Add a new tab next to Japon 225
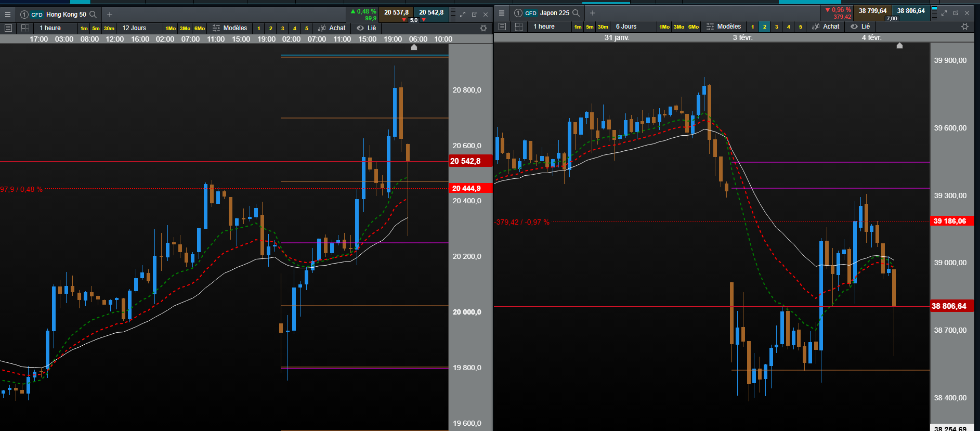The width and height of the screenshot is (980, 431). click(x=593, y=13)
